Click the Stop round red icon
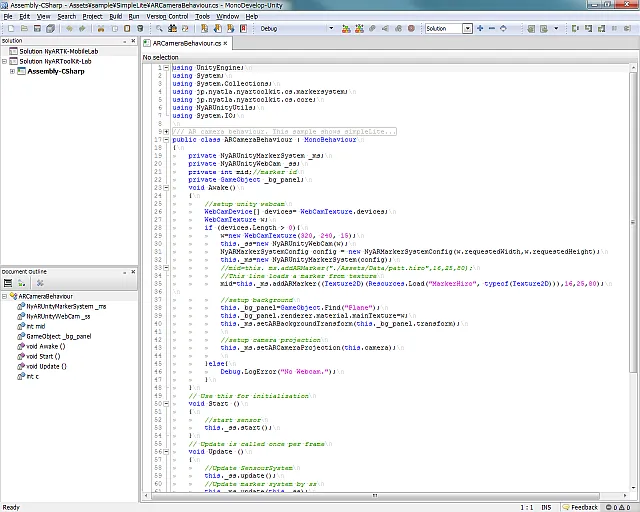The height and width of the screenshot is (512, 640). click(x=411, y=29)
